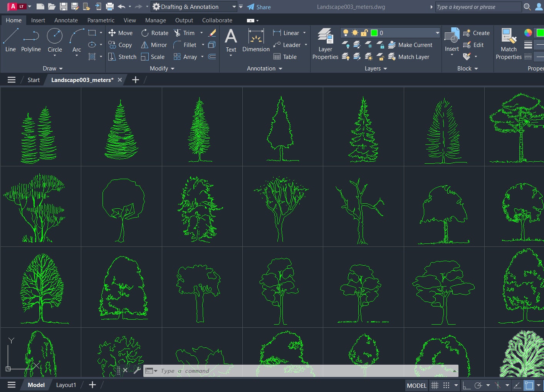
Task: Click the green layer color swatch
Action: pyautogui.click(x=374, y=33)
